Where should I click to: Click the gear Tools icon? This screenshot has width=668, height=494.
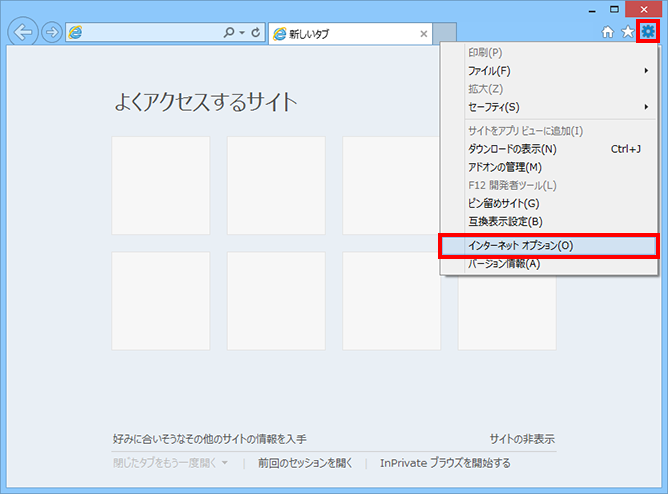[648, 32]
